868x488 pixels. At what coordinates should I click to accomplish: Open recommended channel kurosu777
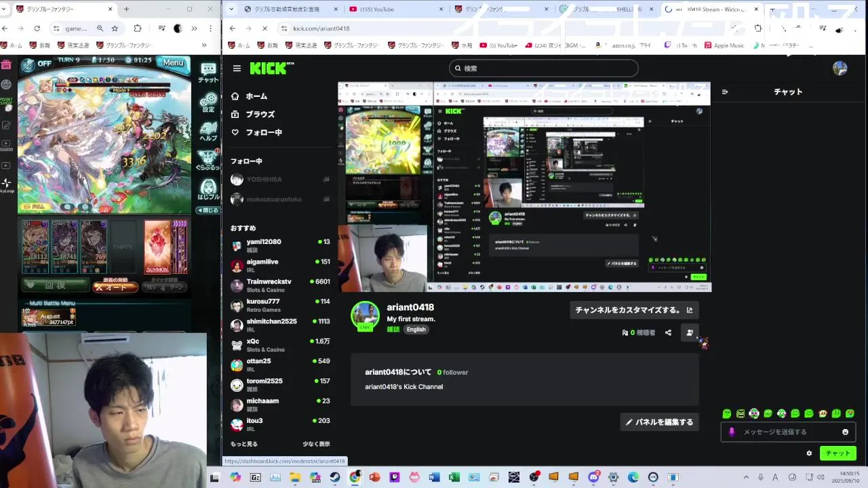click(x=279, y=305)
